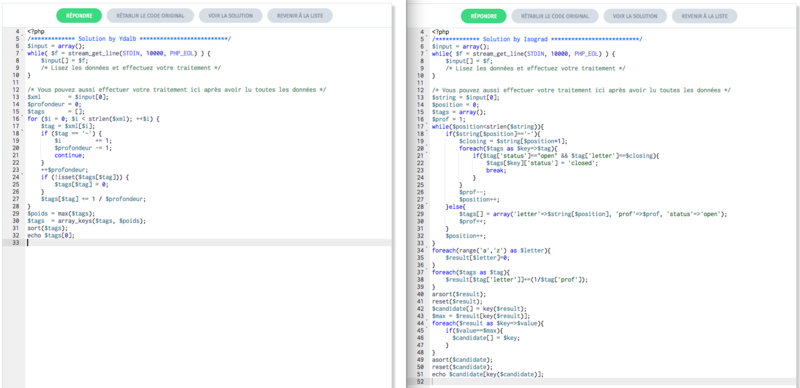Click the '$poids = max($tags);' line

61,214
